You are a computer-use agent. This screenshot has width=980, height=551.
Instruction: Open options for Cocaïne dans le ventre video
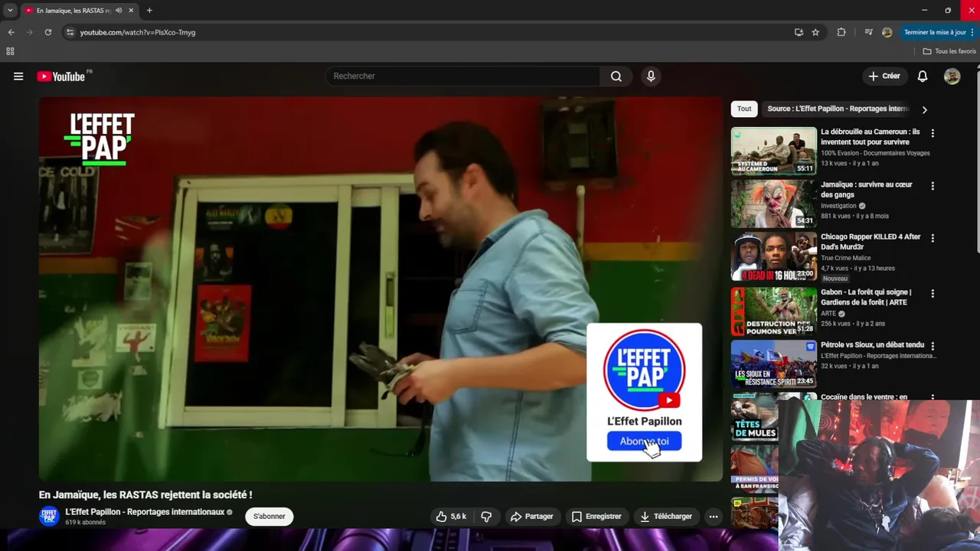pos(933,397)
